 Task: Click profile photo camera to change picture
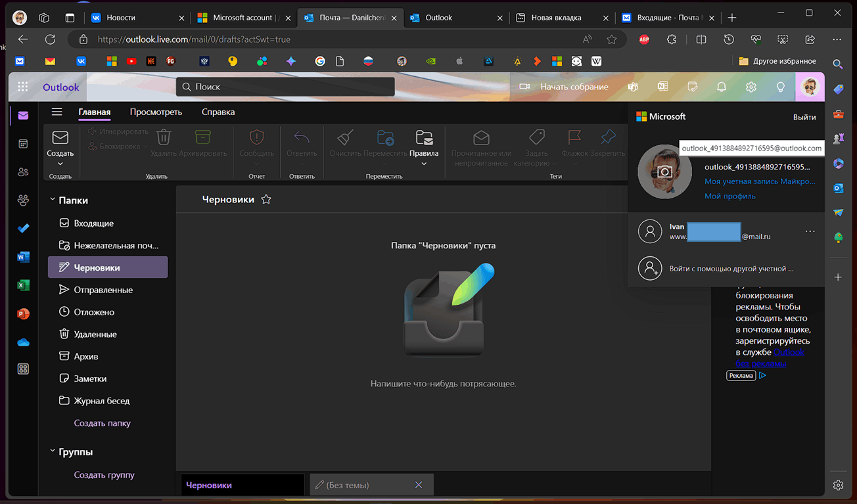coord(664,172)
